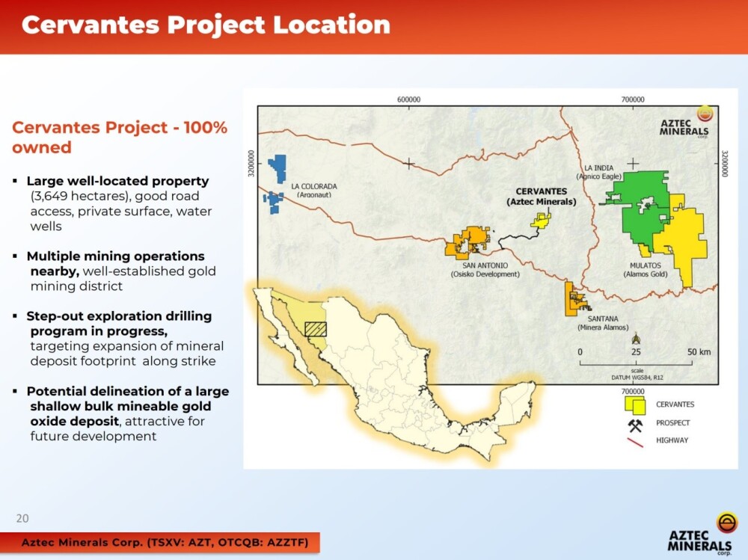
Task: Click the blue La Colorada claim blocks
Action: point(276,184)
